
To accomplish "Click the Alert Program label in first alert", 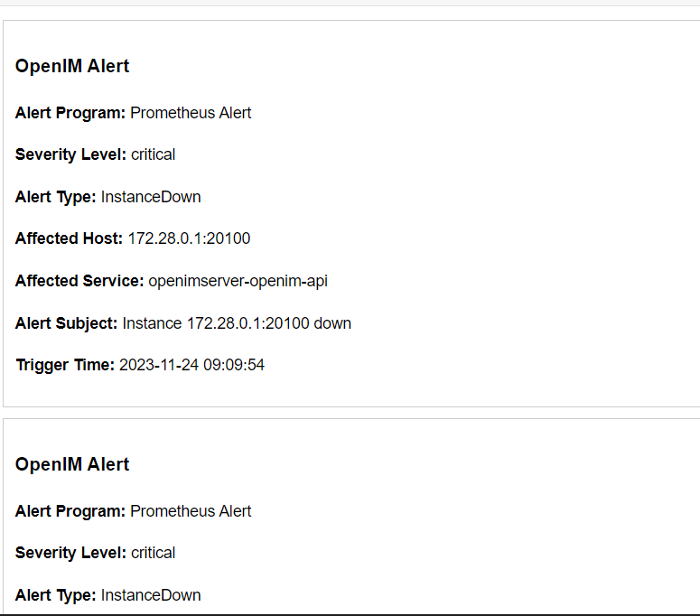I will tap(70, 113).
